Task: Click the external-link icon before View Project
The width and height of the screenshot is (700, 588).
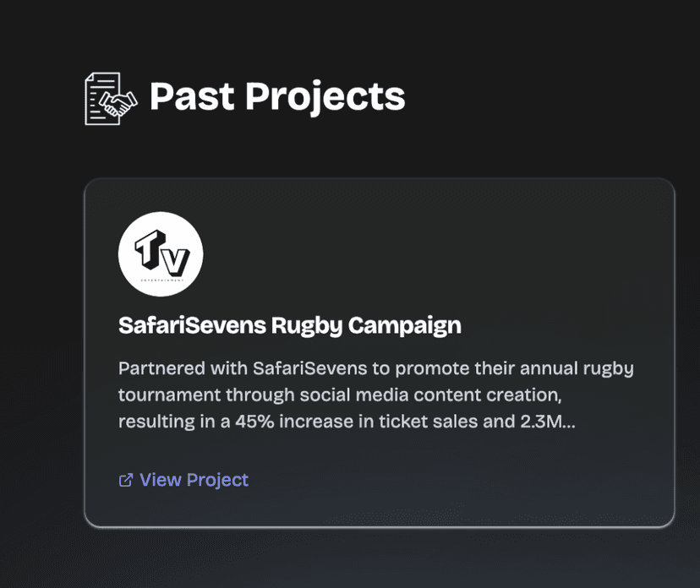Action: click(x=126, y=480)
